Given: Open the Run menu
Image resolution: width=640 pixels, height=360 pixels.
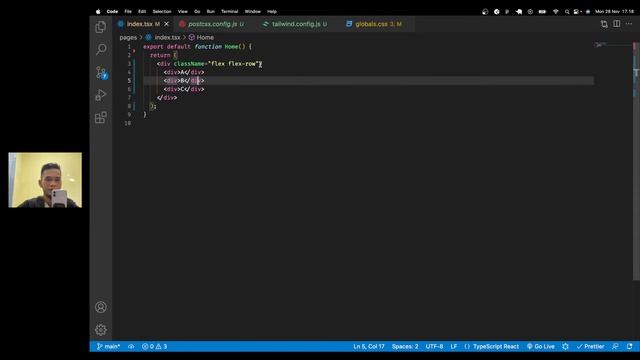Looking at the screenshot, I should tap(211, 11).
